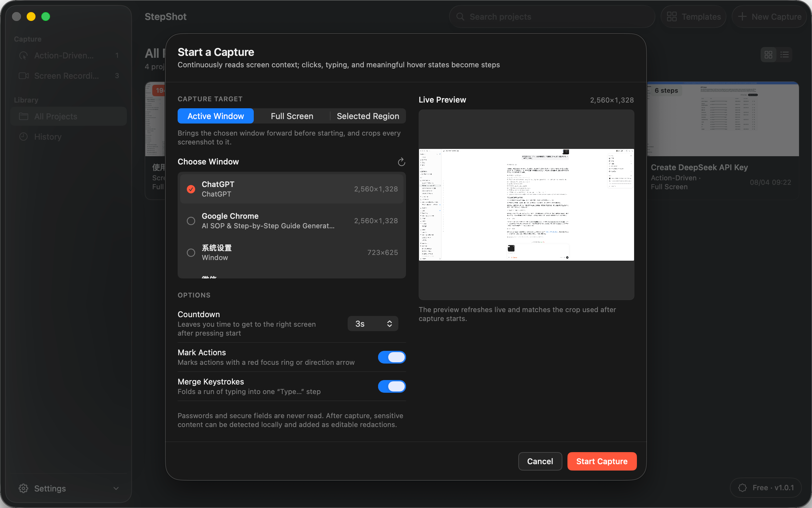Toggle the Merge Keystrokes switch
The width and height of the screenshot is (812, 508).
click(x=392, y=386)
